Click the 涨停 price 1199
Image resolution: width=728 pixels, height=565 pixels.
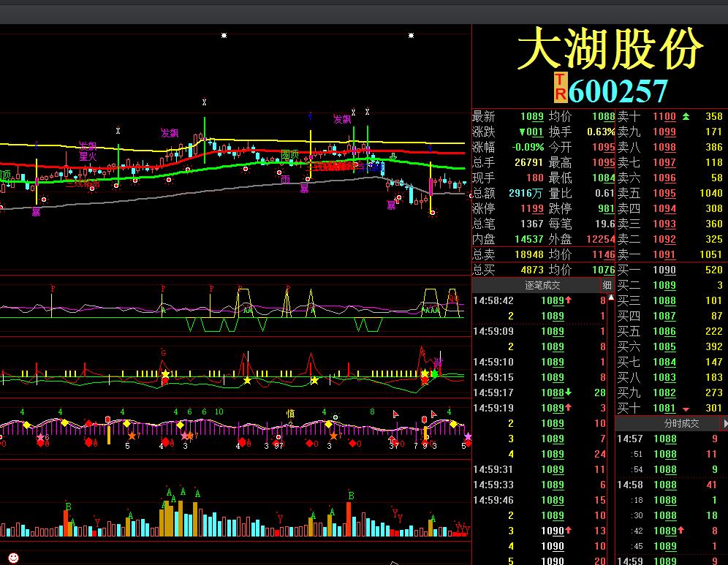pos(531,208)
